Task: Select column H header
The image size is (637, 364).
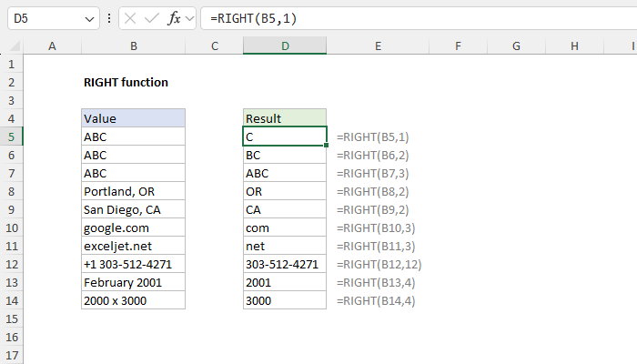Action: [x=574, y=45]
